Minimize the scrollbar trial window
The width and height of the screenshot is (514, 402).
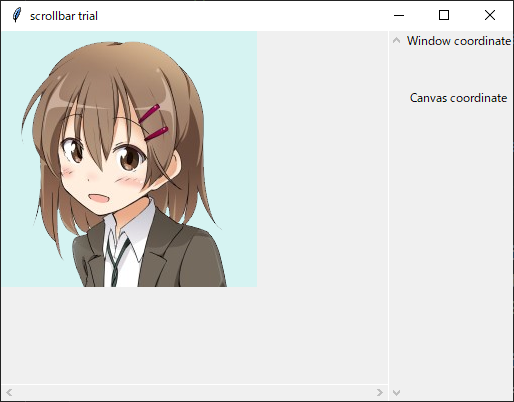click(399, 15)
